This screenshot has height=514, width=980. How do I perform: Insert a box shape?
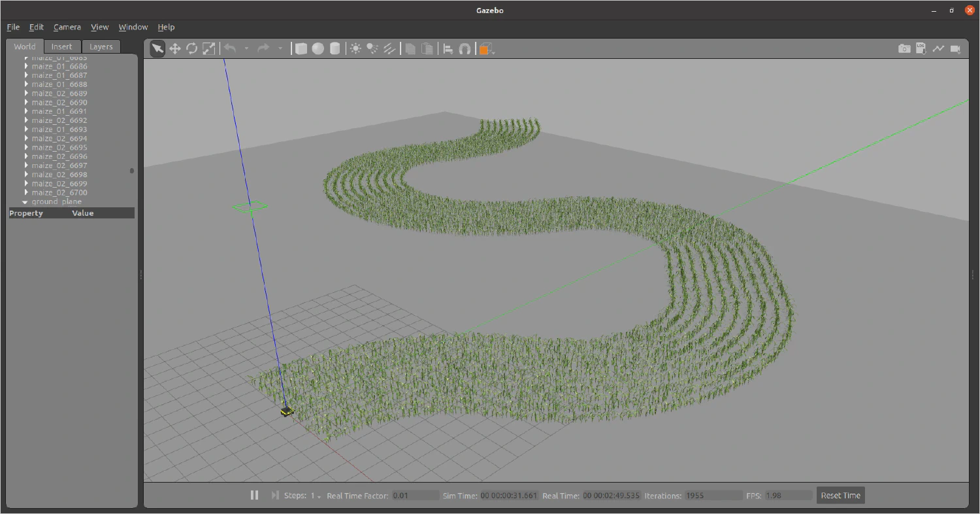(301, 48)
